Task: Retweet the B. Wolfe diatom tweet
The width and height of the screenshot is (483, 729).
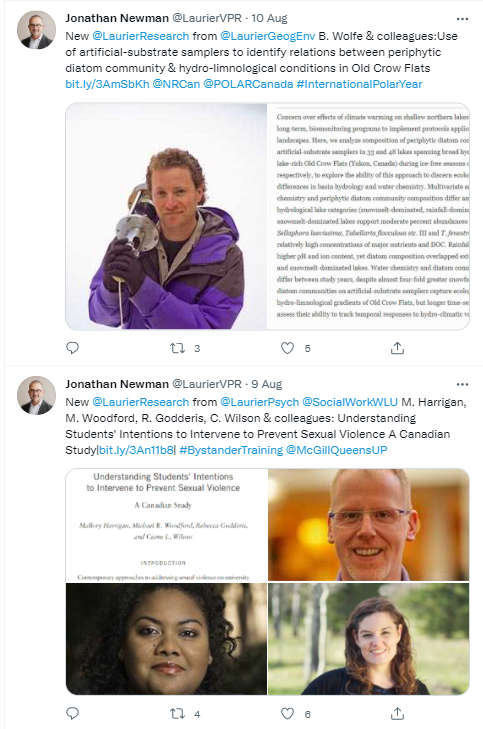Action: point(178,348)
